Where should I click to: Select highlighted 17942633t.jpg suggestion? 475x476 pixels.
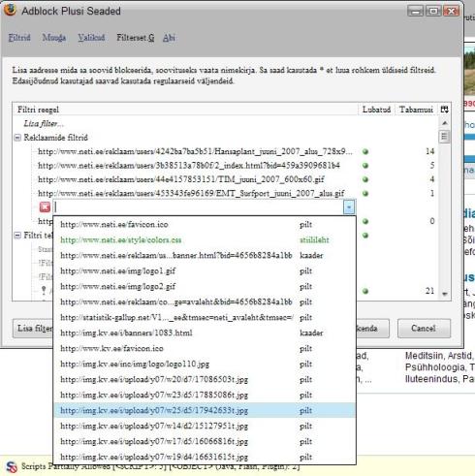(205, 411)
